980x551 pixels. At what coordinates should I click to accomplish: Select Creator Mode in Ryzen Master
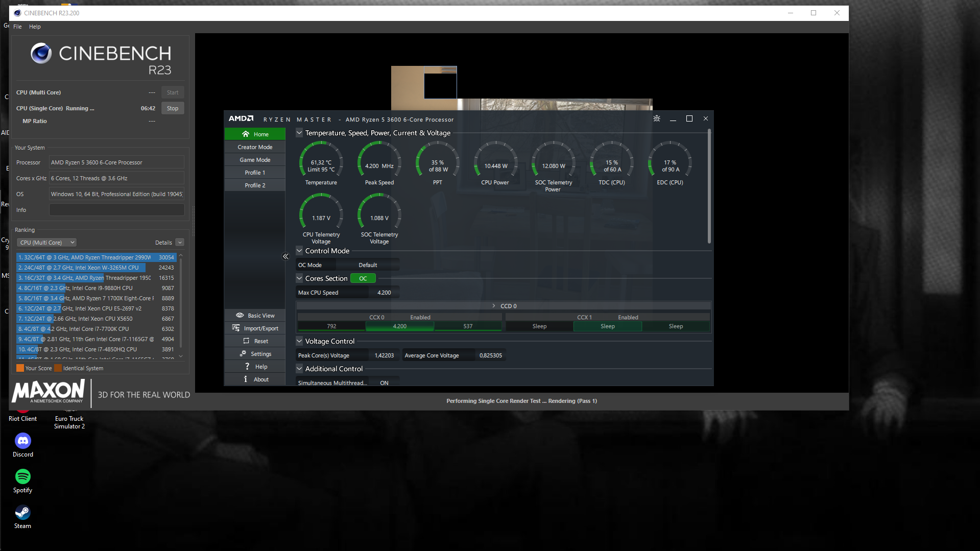pos(255,147)
